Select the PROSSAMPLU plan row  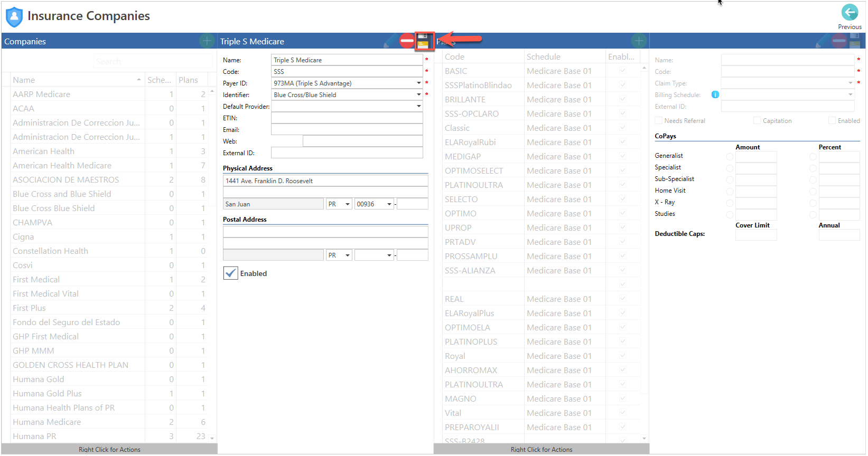(541, 256)
